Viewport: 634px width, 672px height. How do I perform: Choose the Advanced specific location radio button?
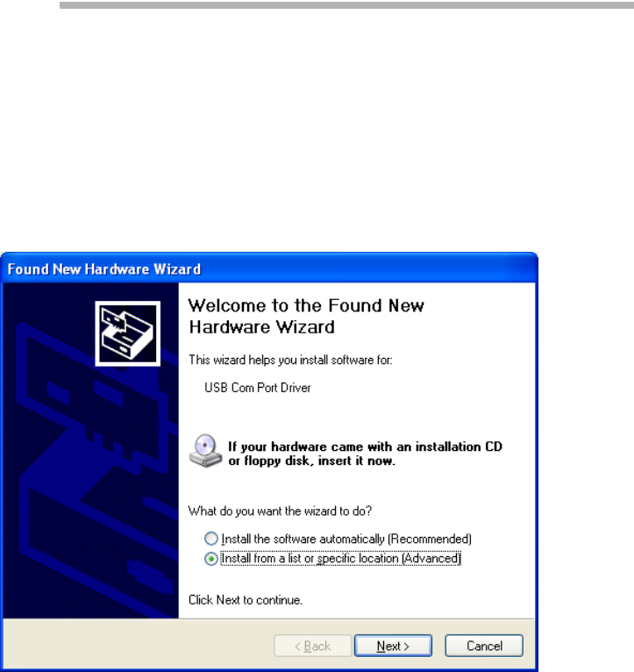pyautogui.click(x=210, y=559)
